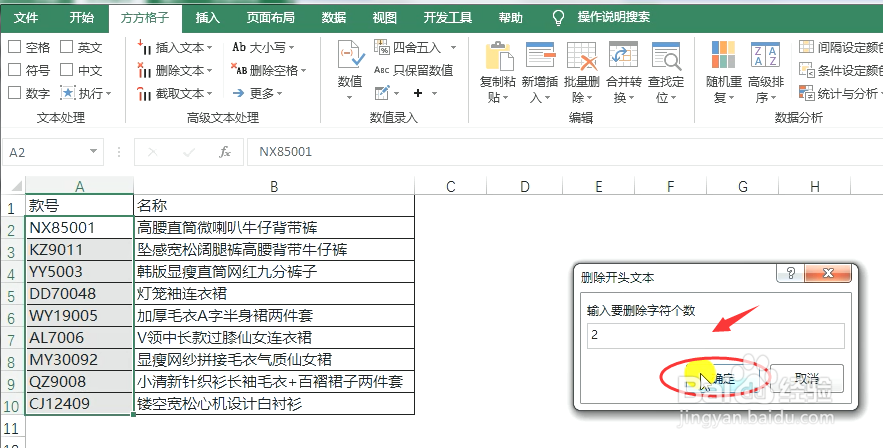Click the pencil edit icon in 数值录入
Viewport: 883px width, 448px height.
[382, 93]
